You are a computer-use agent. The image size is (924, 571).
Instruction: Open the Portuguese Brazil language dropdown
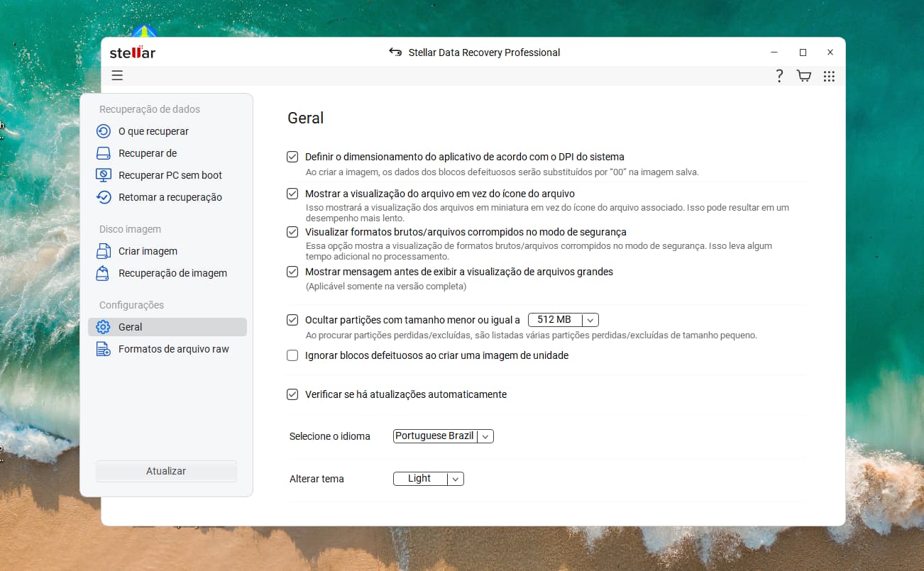[485, 436]
